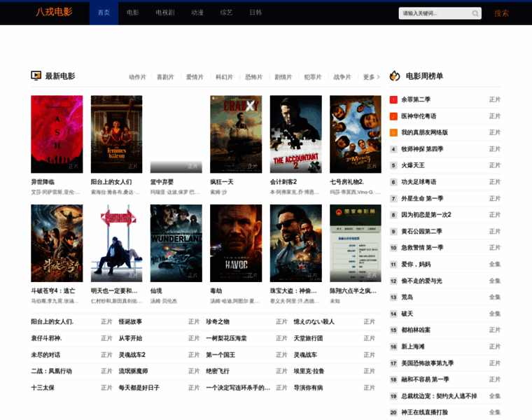Viewport: 532px width, 420px height.
Task: Open the 电视剧 navigation tab
Action: coord(165,13)
